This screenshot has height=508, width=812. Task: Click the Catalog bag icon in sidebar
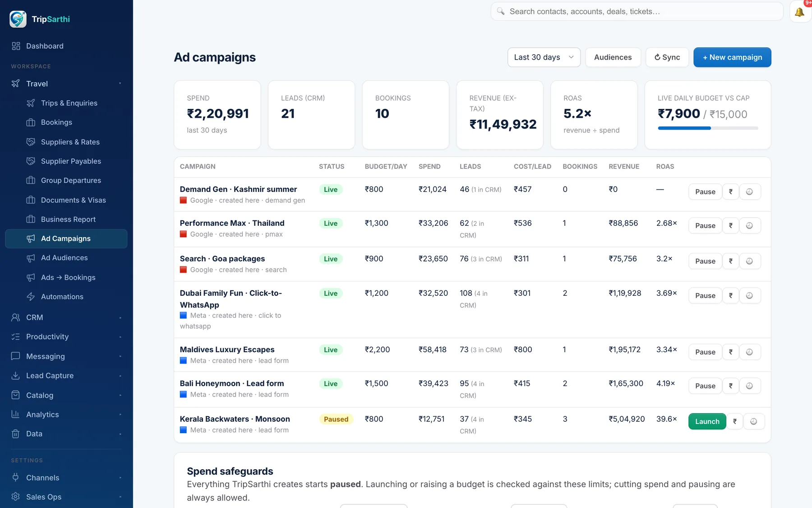click(16, 395)
